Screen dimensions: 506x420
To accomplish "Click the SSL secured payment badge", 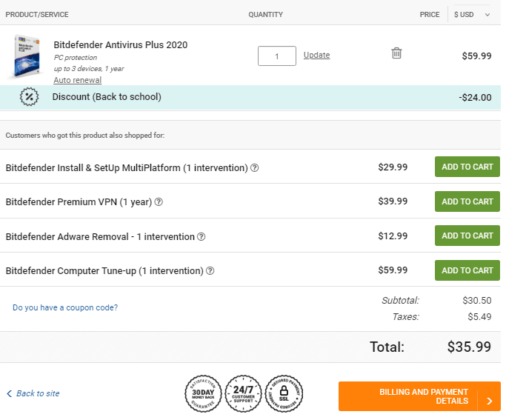I will [x=284, y=393].
